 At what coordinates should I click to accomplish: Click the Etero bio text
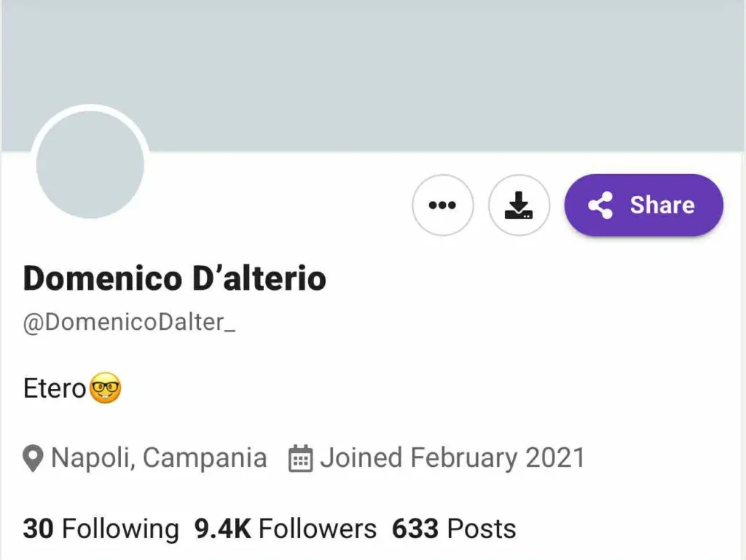click(55, 388)
